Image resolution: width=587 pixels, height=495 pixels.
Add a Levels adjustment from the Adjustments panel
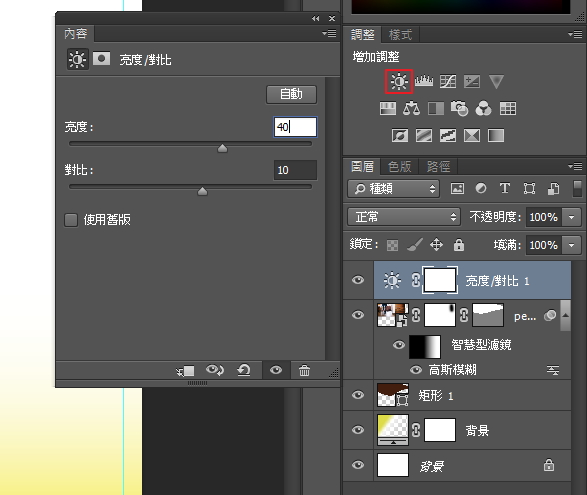click(x=424, y=81)
